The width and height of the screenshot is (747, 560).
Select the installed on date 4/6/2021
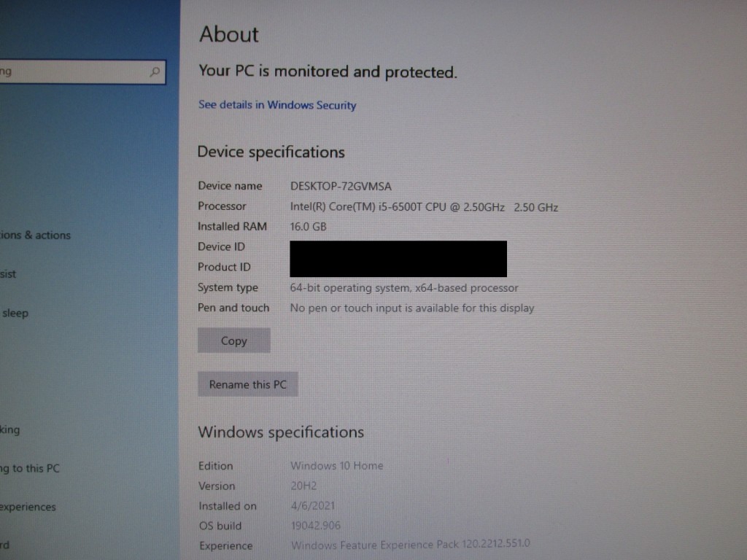click(x=312, y=506)
